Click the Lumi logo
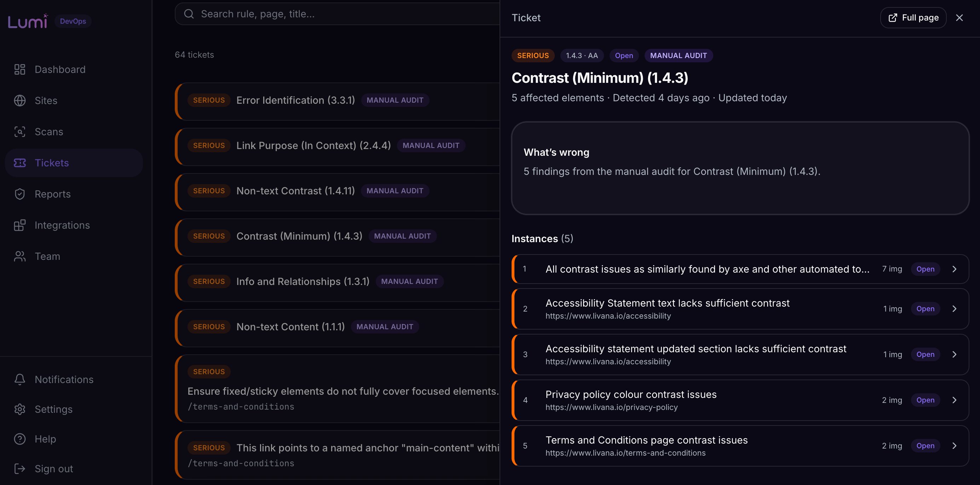980x485 pixels. (x=28, y=21)
